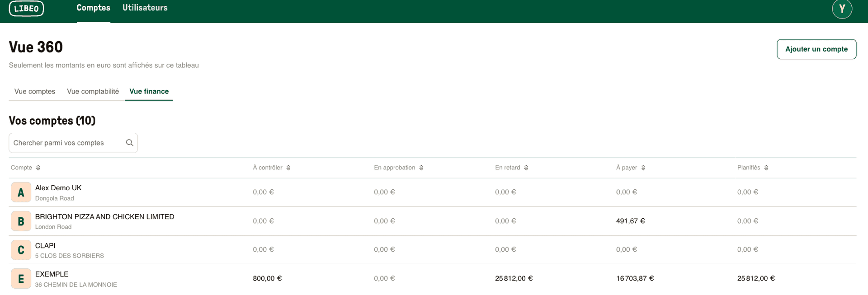
Task: Sort by À payer column arrows
Action: 643,168
